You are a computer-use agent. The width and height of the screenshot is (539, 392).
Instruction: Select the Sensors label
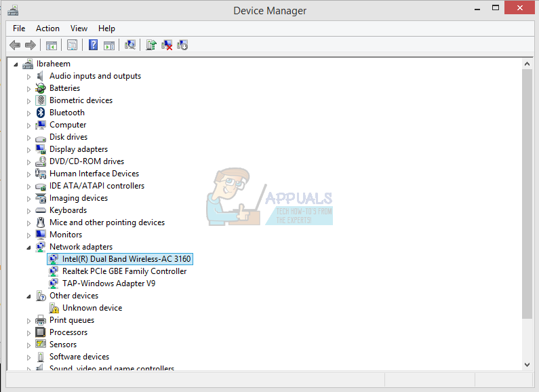[63, 345]
